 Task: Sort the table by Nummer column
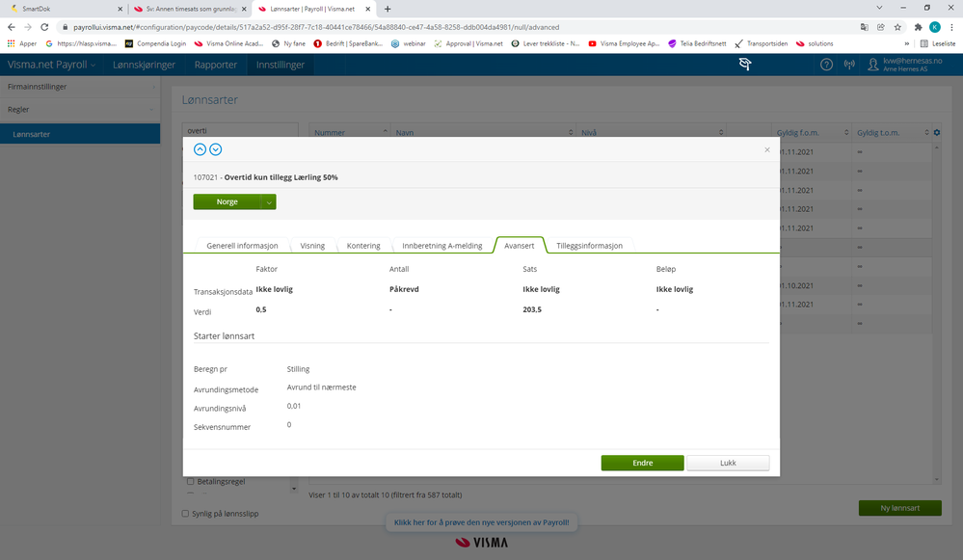(x=350, y=133)
